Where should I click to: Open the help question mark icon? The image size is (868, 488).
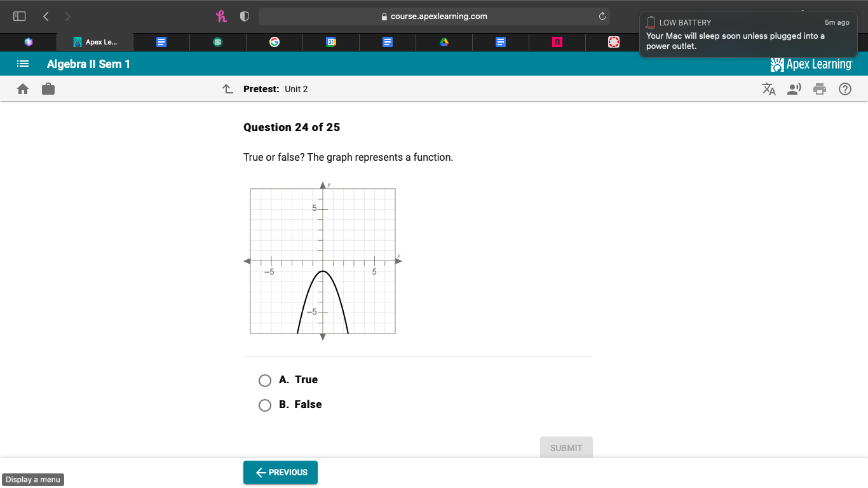point(845,89)
